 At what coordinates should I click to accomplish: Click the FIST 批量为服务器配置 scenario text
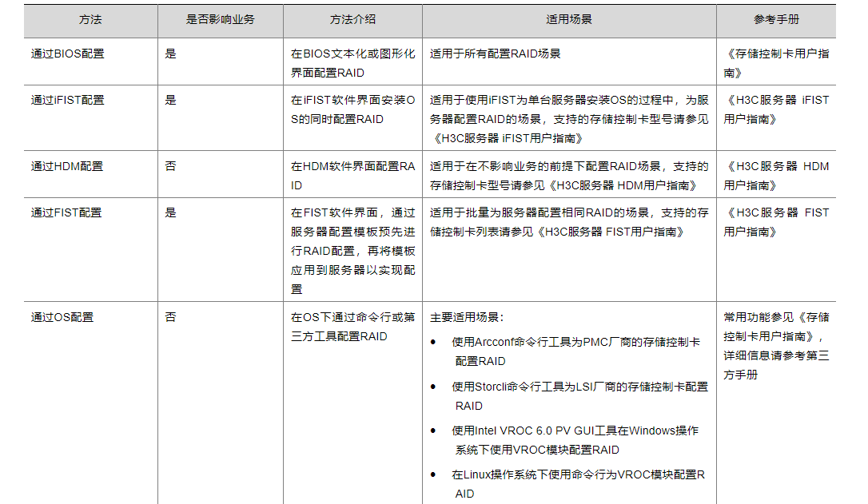(x=569, y=222)
